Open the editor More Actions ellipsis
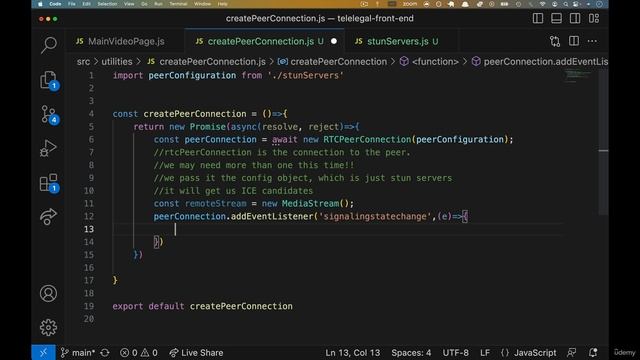 point(592,41)
